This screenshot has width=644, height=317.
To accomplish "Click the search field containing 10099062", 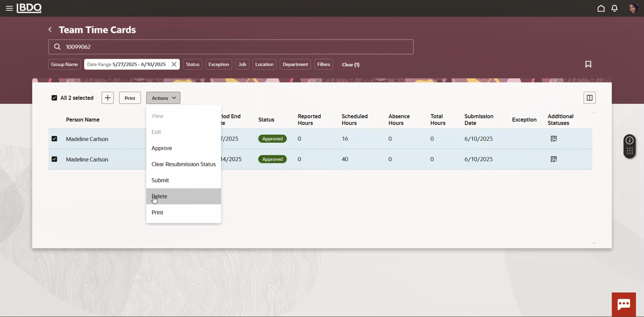I will pos(231,47).
